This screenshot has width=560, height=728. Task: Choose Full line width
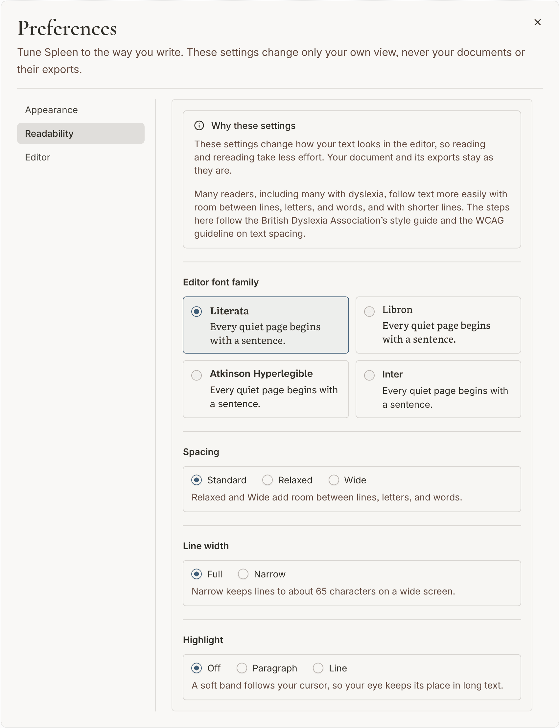197,574
